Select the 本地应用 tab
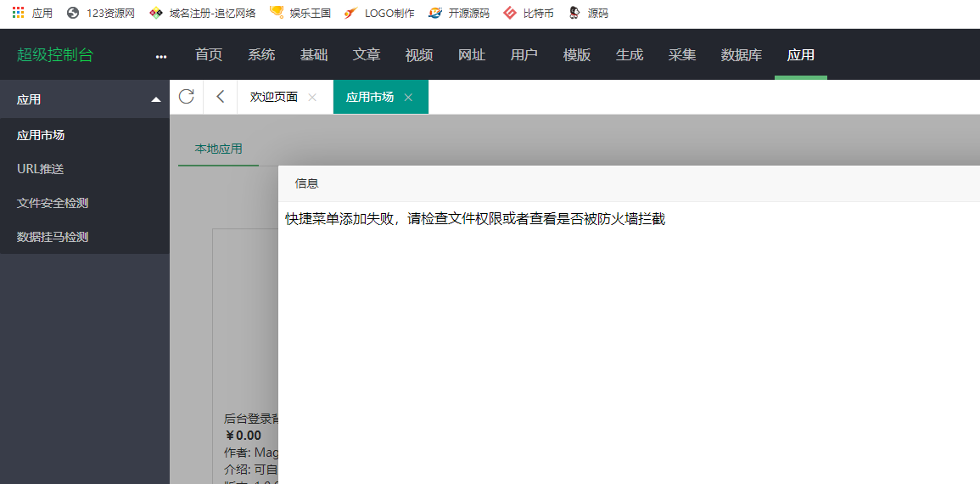980x484 pixels. coord(219,149)
